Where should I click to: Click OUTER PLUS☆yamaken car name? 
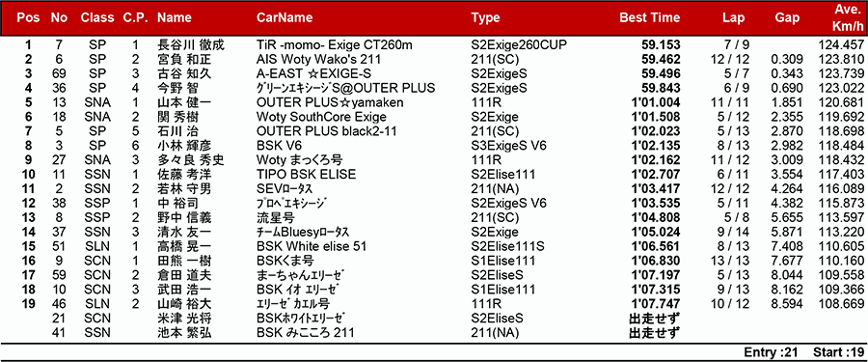[x=330, y=102]
